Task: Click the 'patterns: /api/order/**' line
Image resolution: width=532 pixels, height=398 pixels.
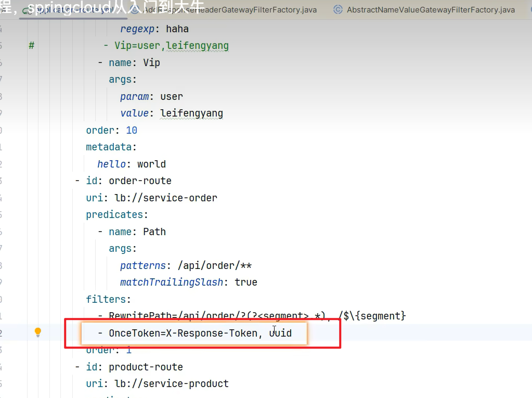Action: pos(186,265)
